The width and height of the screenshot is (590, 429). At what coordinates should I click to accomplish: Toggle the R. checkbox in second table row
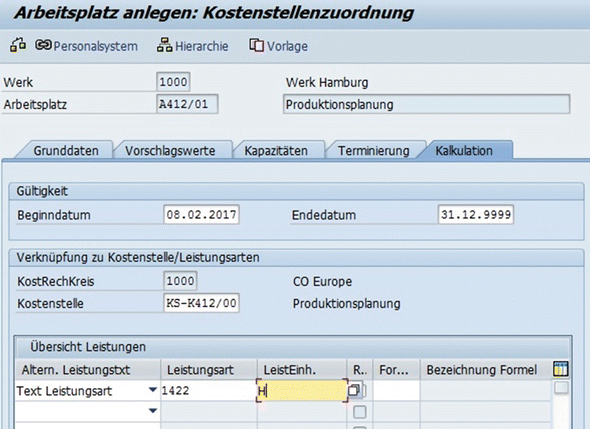(x=360, y=412)
